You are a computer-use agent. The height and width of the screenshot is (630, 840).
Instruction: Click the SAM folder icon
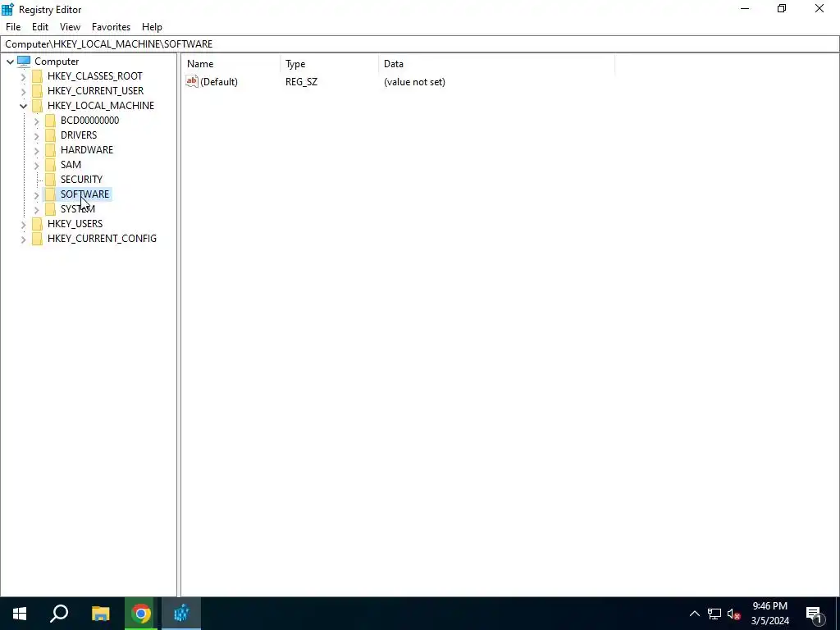coord(50,164)
